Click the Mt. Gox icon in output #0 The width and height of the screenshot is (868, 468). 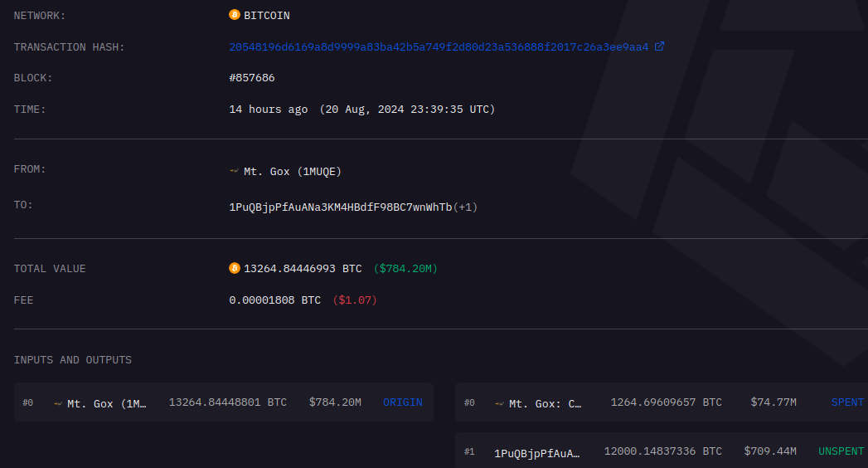point(500,404)
